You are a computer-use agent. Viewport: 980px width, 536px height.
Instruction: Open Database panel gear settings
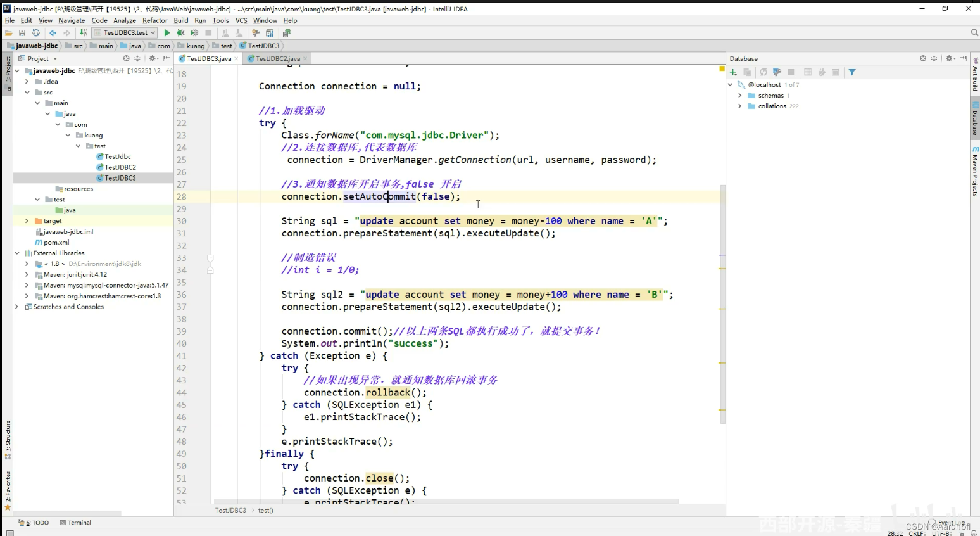(x=950, y=58)
